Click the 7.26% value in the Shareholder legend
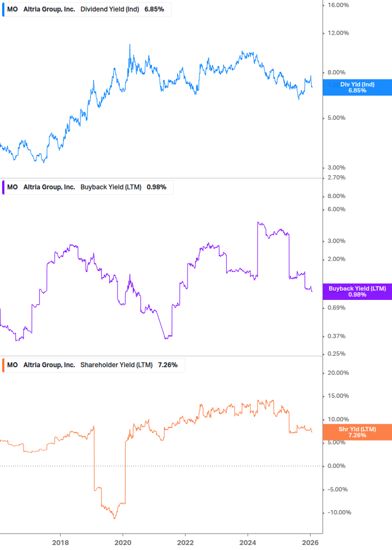 (x=167, y=365)
